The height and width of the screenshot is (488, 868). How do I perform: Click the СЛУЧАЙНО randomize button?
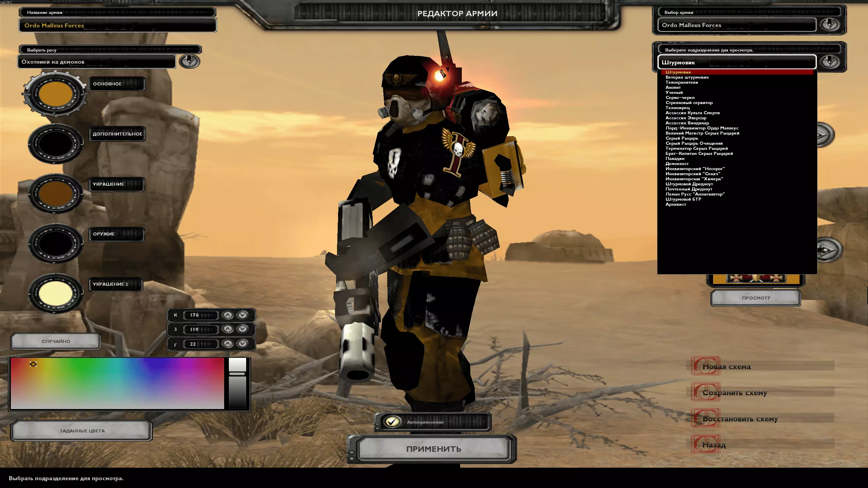(56, 341)
